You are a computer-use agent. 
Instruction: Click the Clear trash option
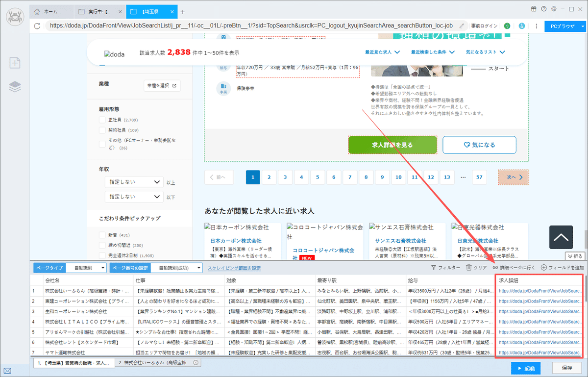click(x=476, y=268)
